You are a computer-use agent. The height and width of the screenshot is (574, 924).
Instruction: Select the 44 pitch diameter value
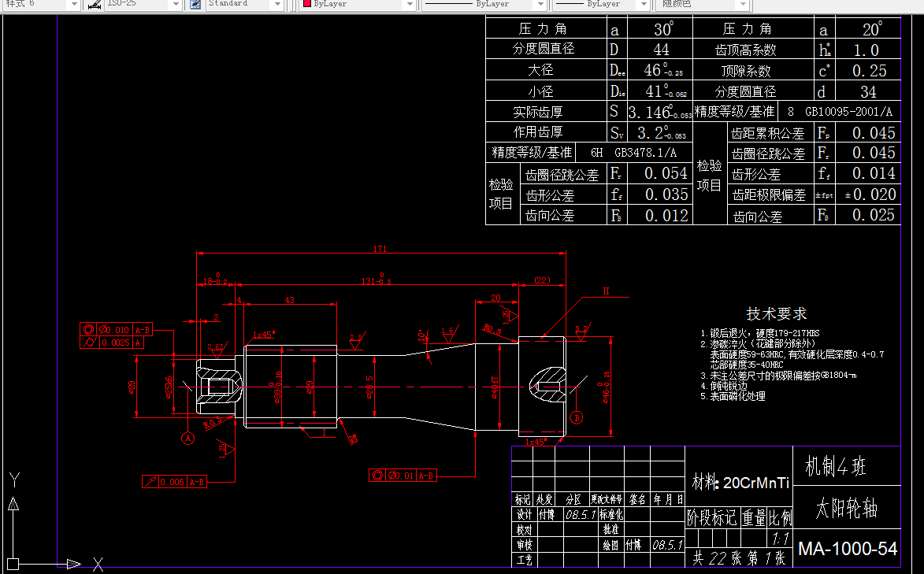coord(661,50)
